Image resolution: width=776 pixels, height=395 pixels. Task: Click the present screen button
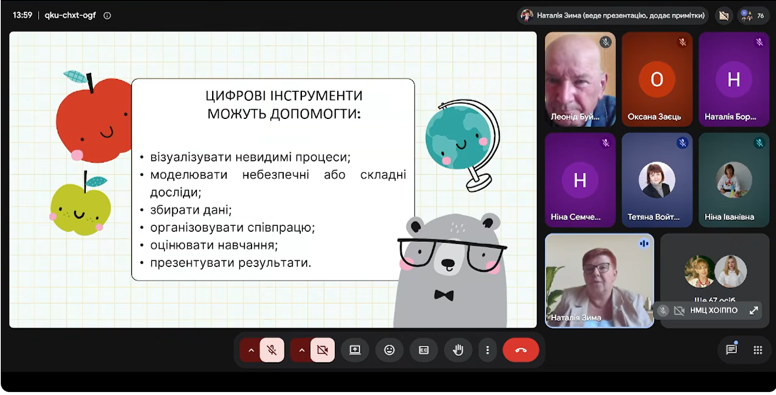(355, 350)
